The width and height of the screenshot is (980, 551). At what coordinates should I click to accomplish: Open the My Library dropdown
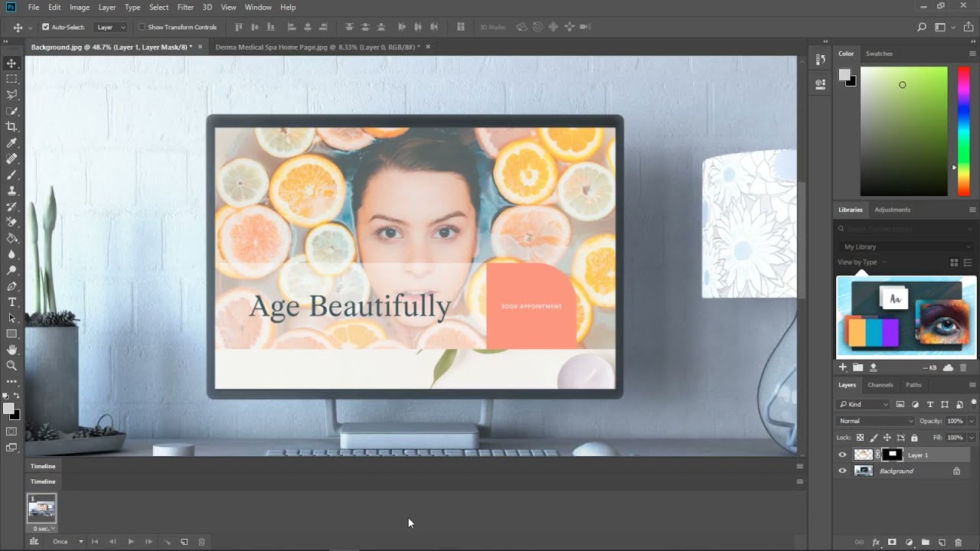[x=905, y=246]
